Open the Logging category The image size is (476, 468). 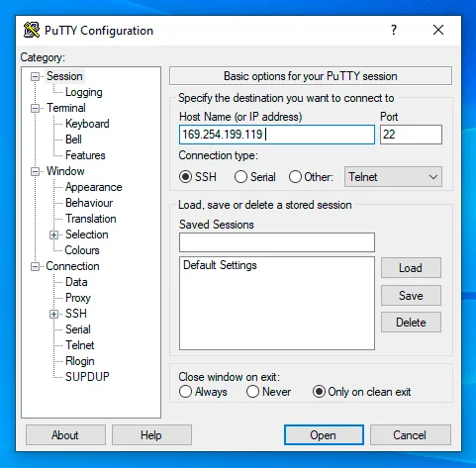pos(84,92)
